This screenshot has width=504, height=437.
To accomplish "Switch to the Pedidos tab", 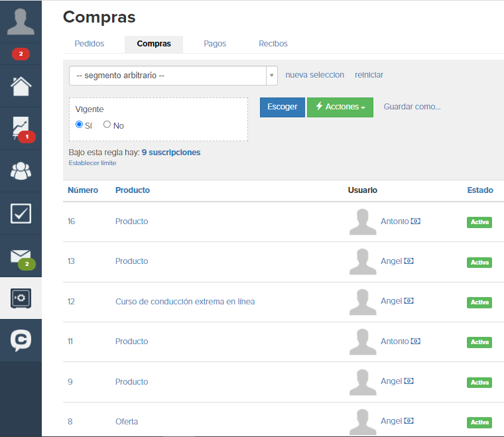I will tap(90, 44).
